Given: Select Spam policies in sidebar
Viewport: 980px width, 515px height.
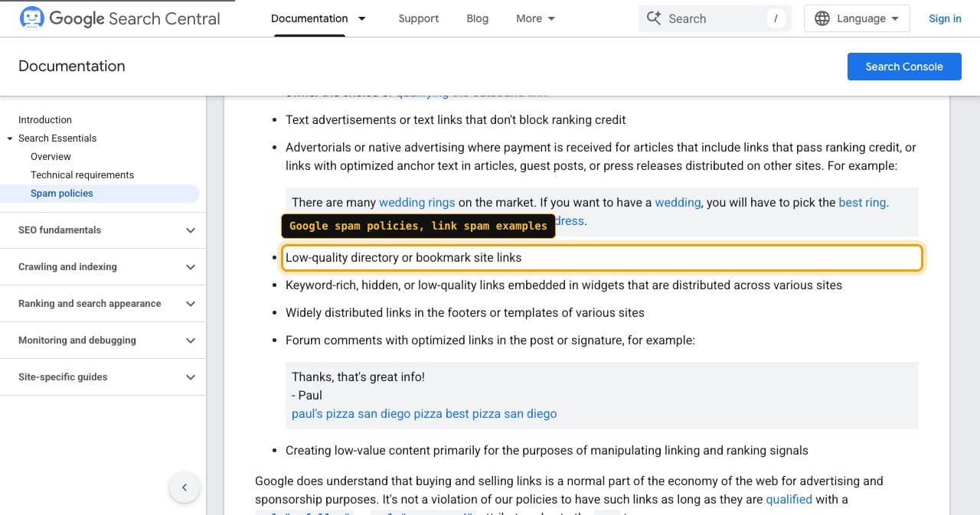Looking at the screenshot, I should coord(62,194).
